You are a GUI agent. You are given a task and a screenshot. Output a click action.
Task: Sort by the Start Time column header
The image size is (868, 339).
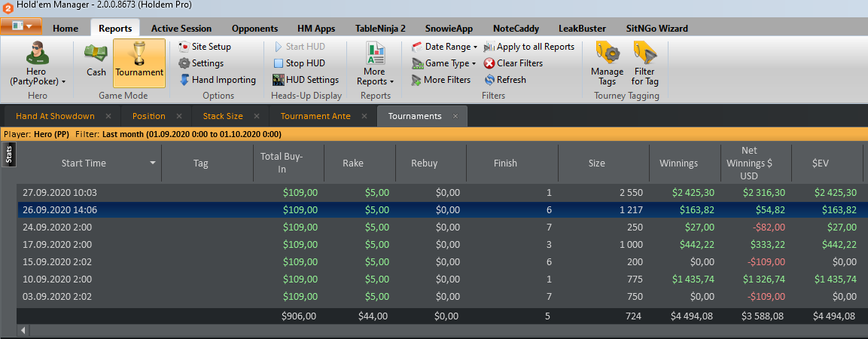(84, 163)
